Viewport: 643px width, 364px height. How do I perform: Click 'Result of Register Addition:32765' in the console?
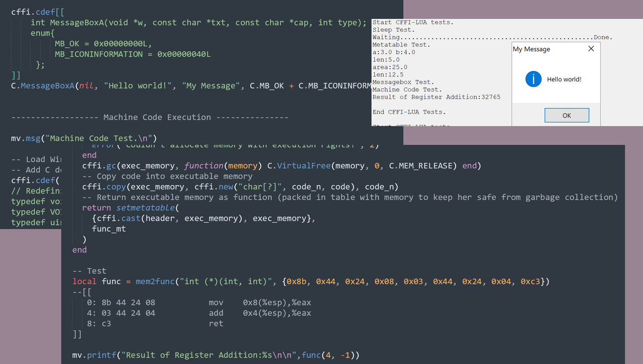[x=437, y=97]
